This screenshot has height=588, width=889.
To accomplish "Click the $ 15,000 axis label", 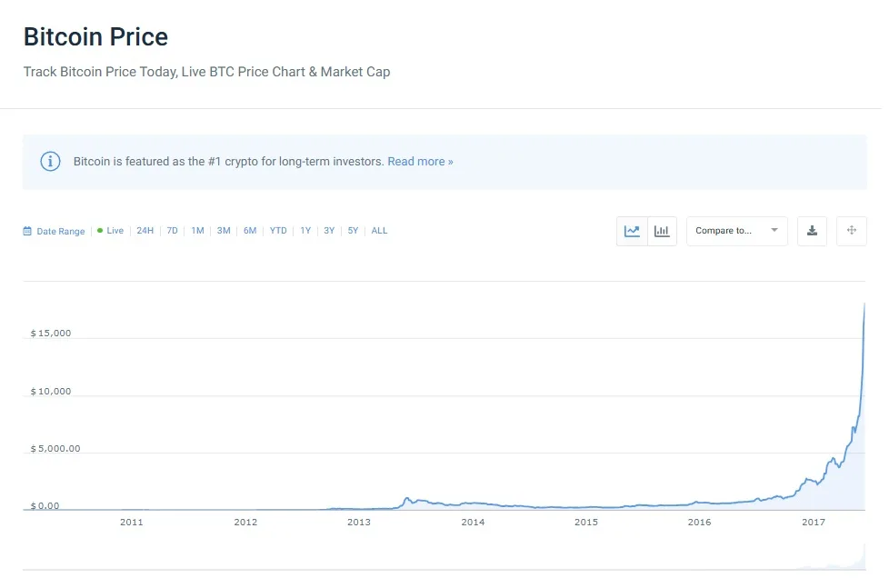I will point(51,334).
